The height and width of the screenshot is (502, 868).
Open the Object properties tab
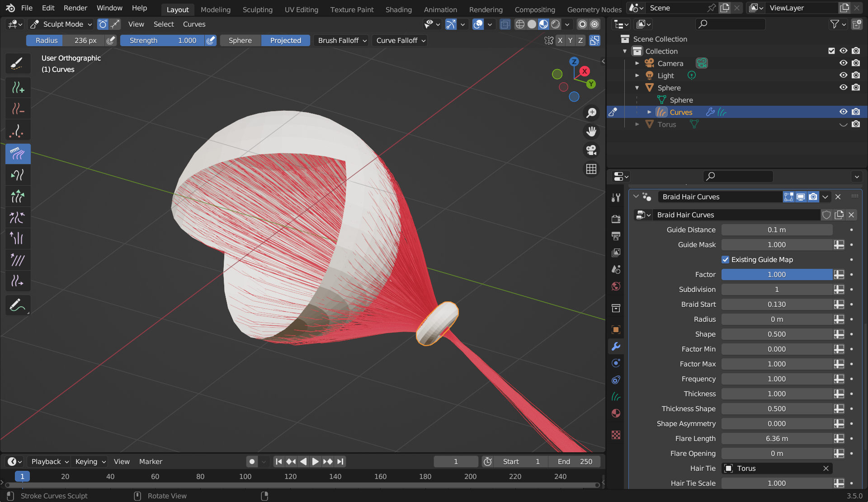pyautogui.click(x=616, y=329)
